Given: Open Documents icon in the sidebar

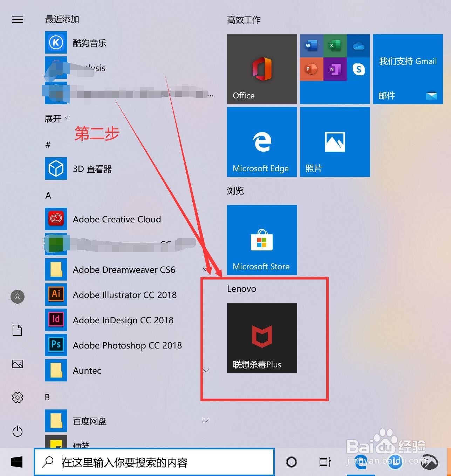Looking at the screenshot, I should pyautogui.click(x=18, y=330).
